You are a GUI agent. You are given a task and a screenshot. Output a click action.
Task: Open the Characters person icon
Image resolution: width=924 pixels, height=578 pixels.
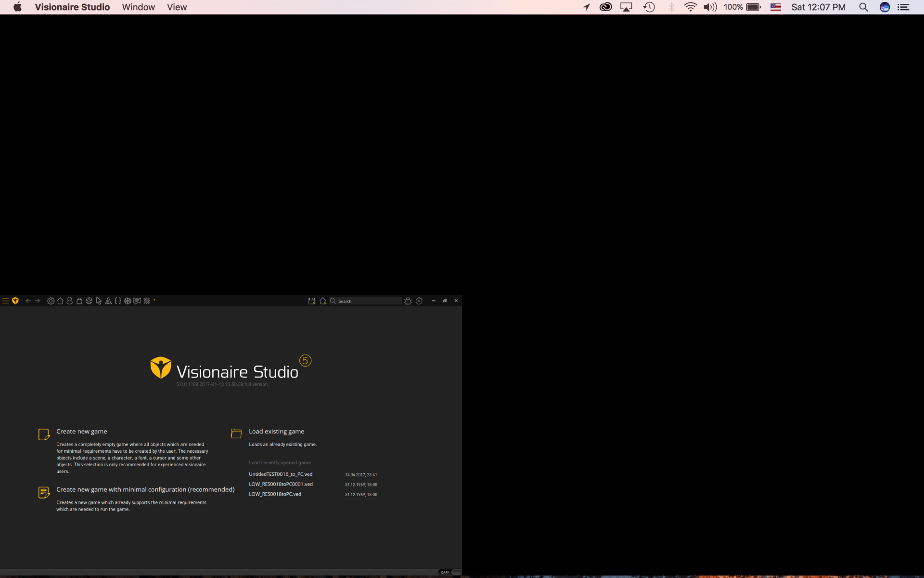70,301
